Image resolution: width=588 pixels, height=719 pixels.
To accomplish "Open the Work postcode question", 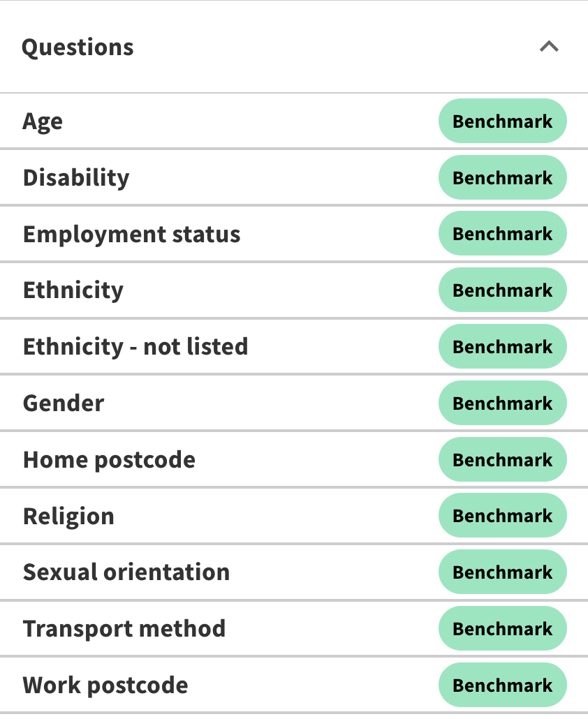I will tap(105, 685).
